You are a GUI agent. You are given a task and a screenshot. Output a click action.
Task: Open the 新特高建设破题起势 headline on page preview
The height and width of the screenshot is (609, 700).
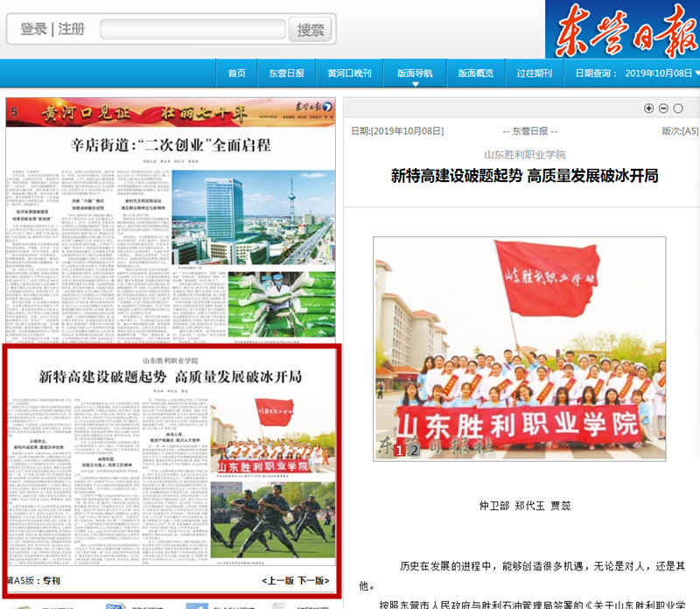coord(171,376)
